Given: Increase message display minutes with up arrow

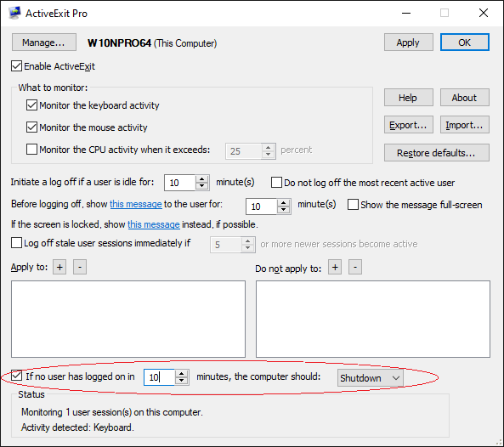Looking at the screenshot, I should point(284,203).
